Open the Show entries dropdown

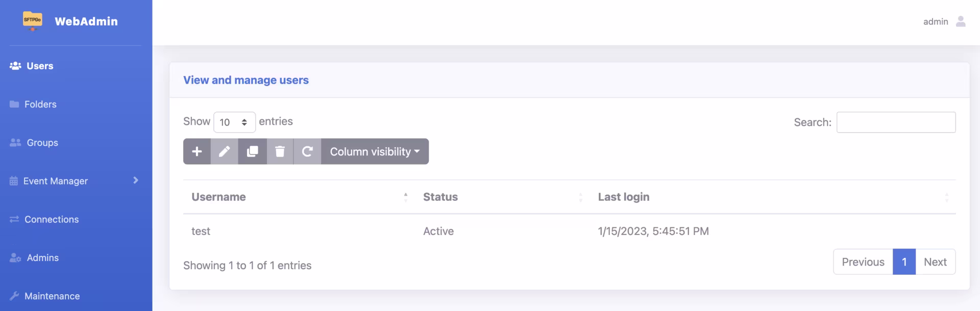pyautogui.click(x=234, y=122)
